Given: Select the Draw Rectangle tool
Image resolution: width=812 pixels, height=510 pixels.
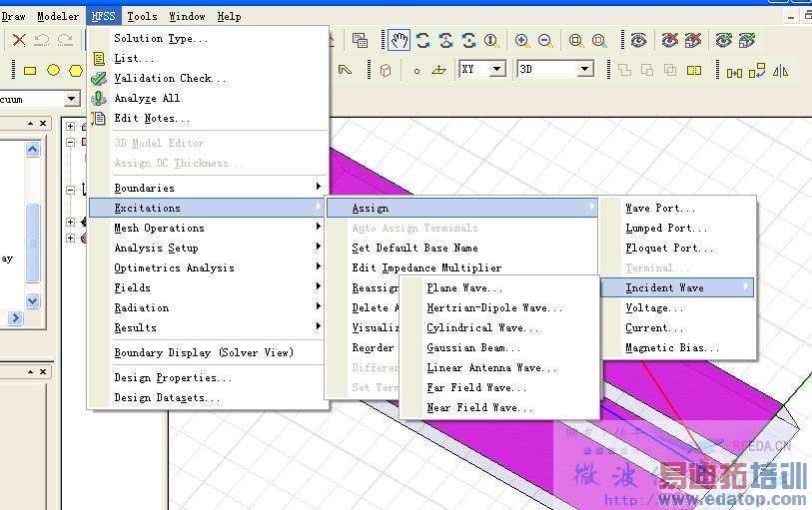Looking at the screenshot, I should [30, 70].
